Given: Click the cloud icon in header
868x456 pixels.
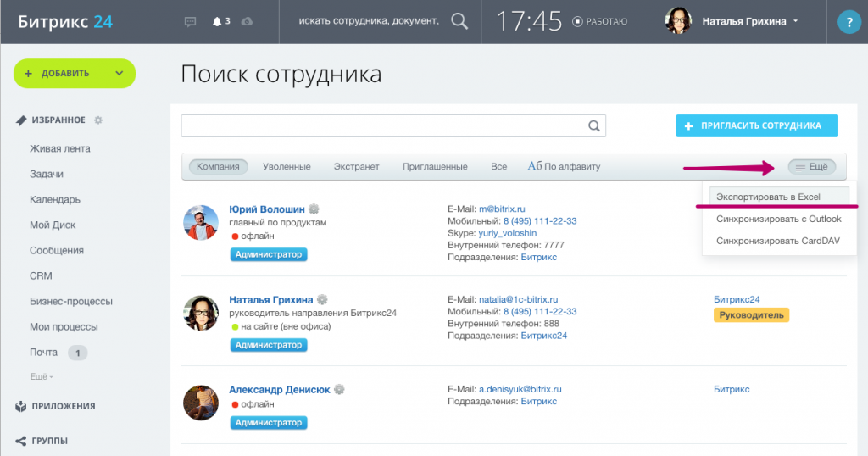Looking at the screenshot, I should point(247,21).
